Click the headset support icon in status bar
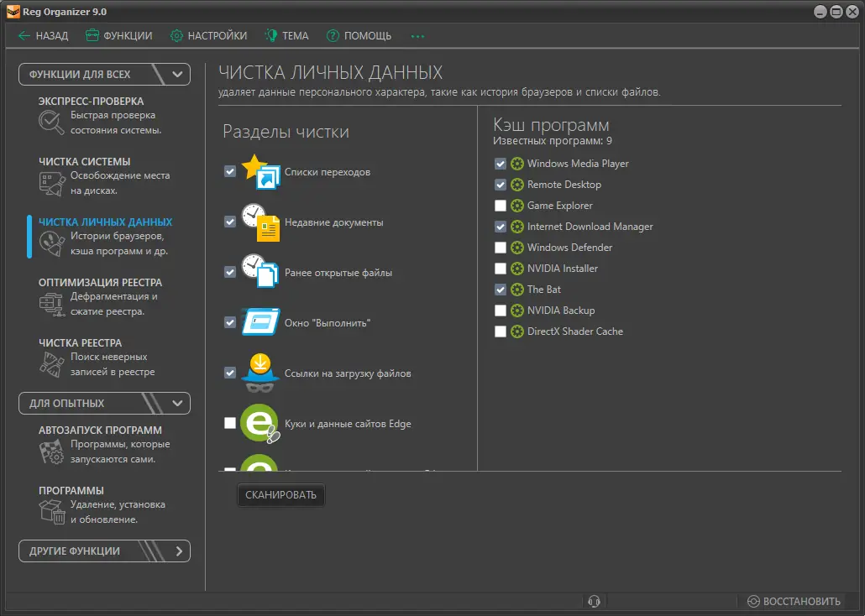Image resolution: width=865 pixels, height=616 pixels. coord(594,601)
